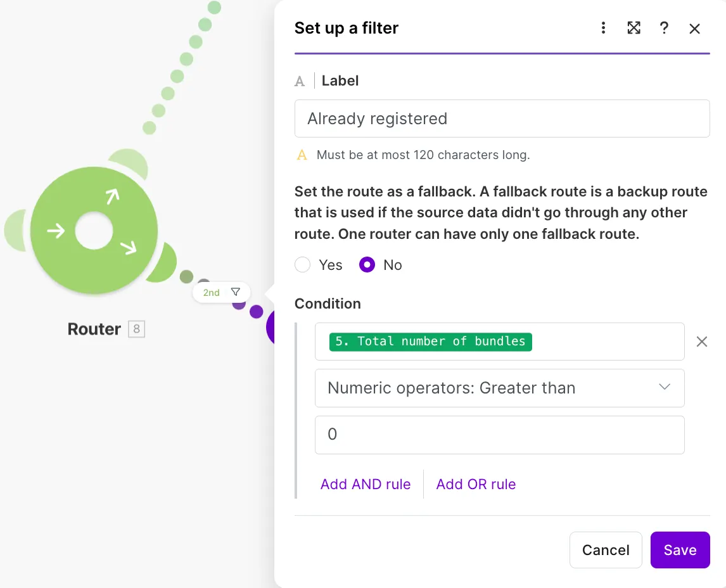Click Add AND rule

(x=366, y=484)
